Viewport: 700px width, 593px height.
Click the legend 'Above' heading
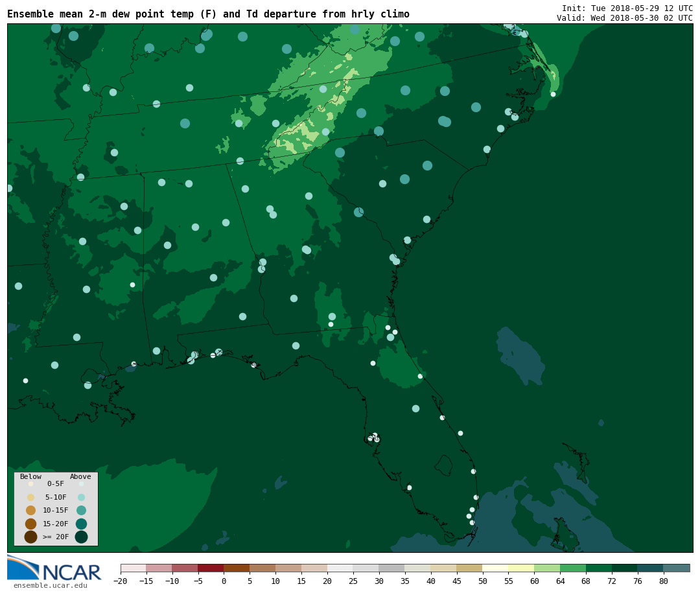pyautogui.click(x=80, y=476)
